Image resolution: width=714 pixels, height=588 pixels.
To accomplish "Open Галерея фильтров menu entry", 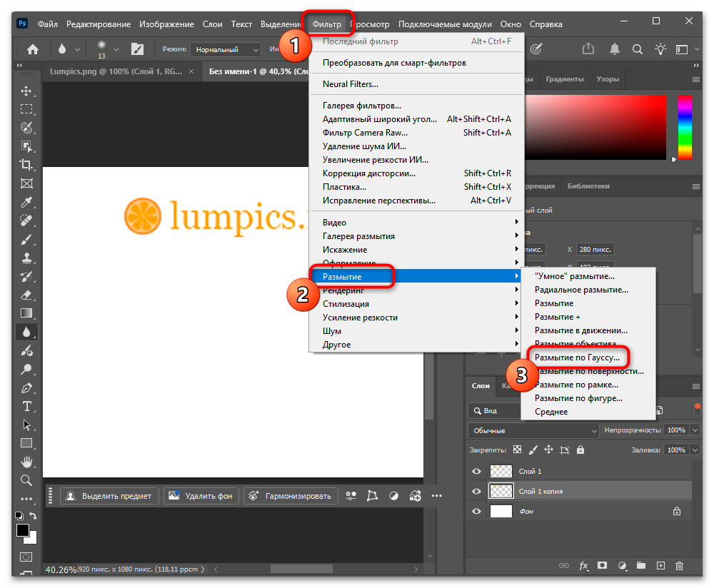I will [x=362, y=106].
